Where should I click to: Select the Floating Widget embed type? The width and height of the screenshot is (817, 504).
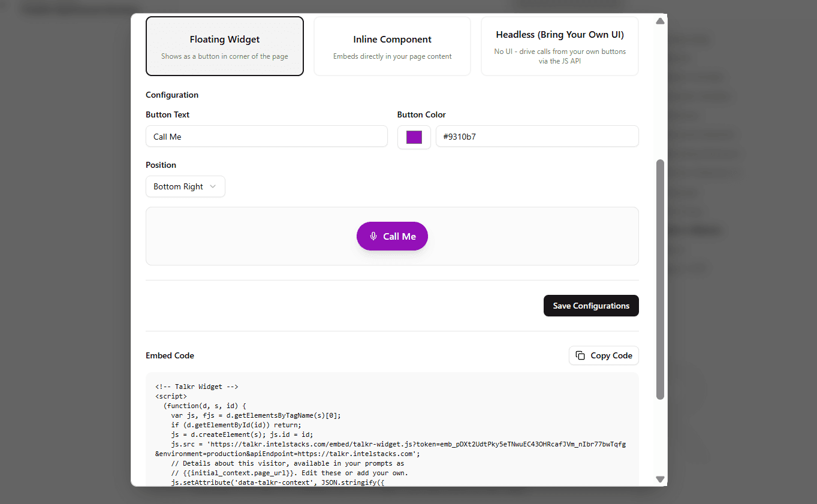tap(225, 46)
